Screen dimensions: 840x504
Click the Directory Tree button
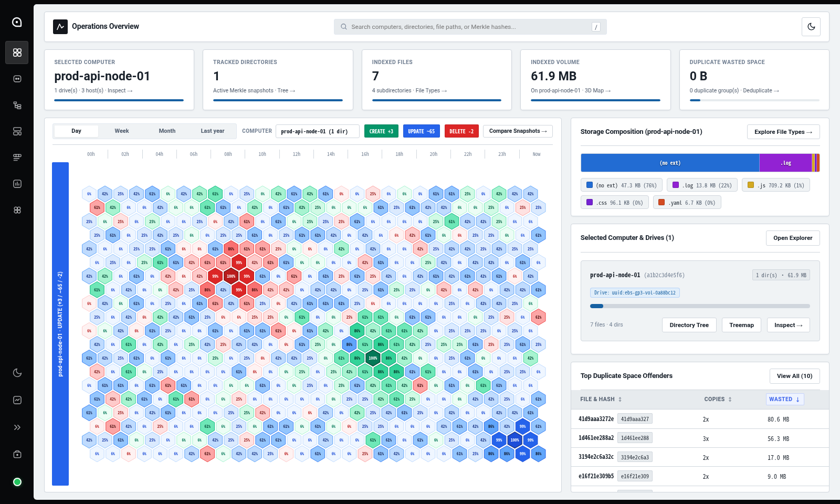click(689, 325)
